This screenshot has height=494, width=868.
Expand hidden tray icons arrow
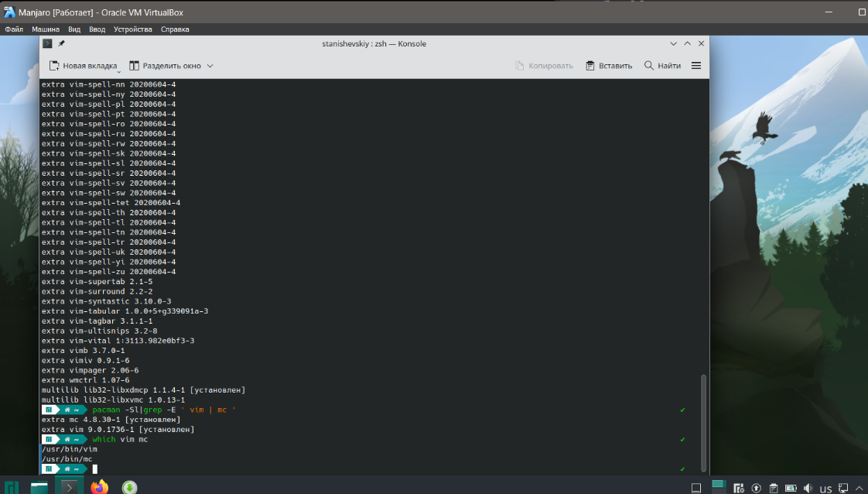[859, 488]
